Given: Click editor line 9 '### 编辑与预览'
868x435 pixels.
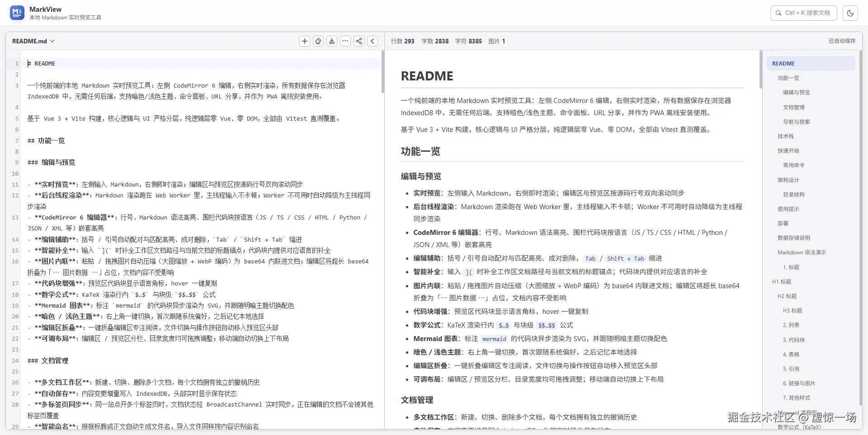Looking at the screenshot, I should coord(51,163).
